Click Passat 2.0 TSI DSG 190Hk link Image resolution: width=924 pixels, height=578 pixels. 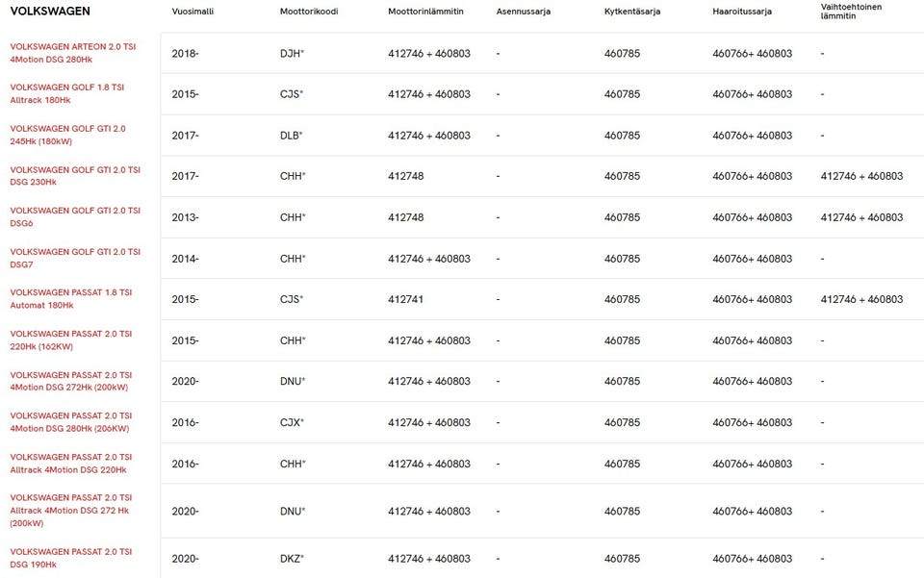pos(71,558)
